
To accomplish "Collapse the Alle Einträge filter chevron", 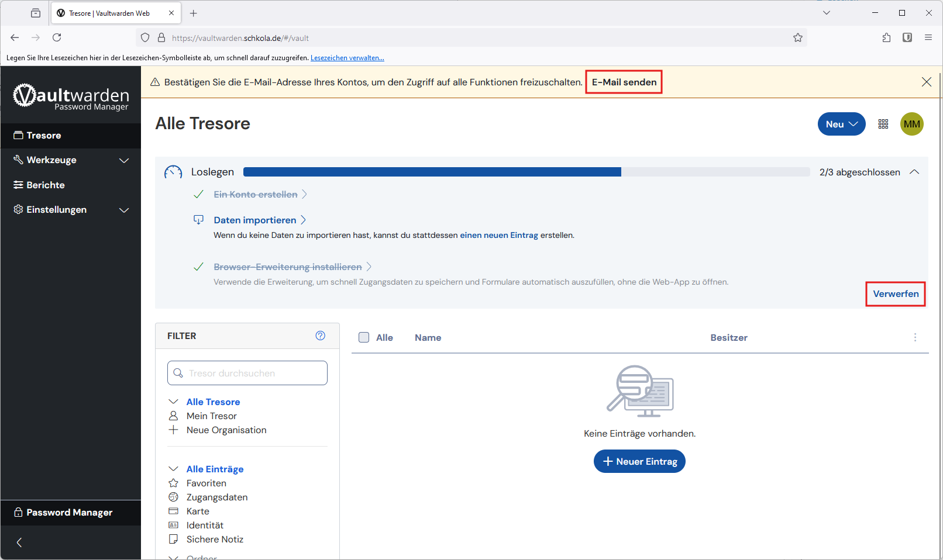I will [x=173, y=469].
